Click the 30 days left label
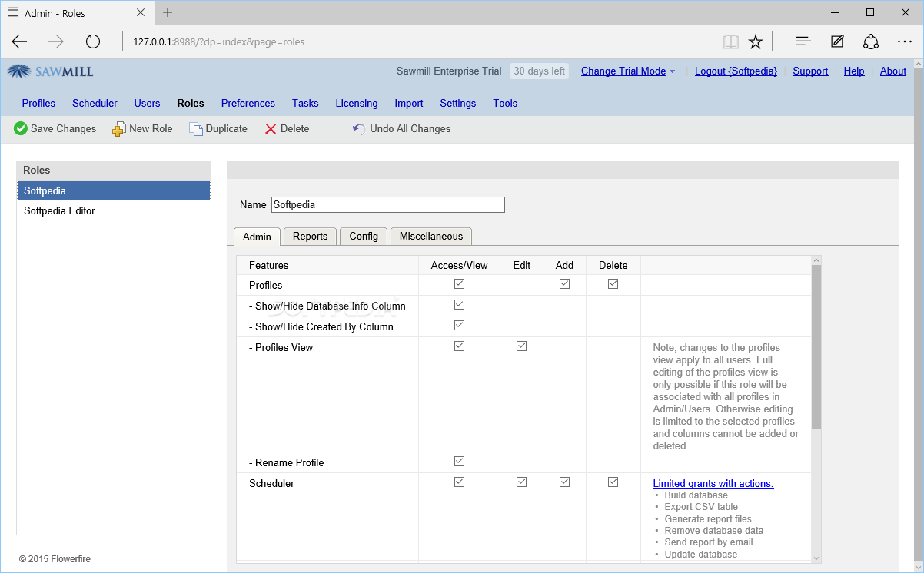 click(539, 71)
